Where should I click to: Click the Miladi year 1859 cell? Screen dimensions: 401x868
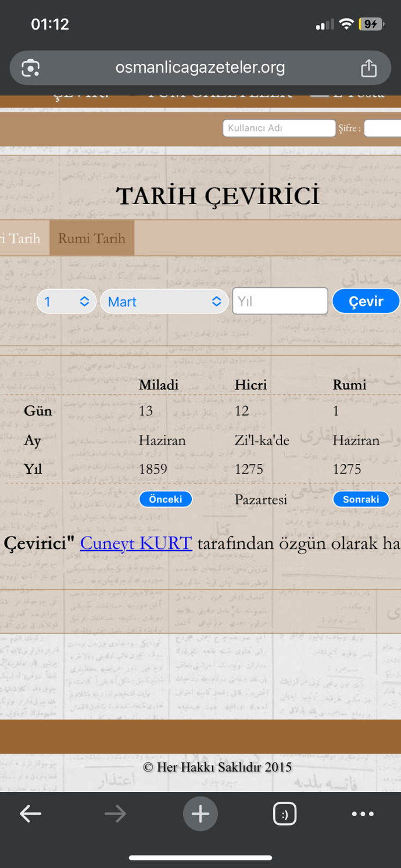point(153,469)
